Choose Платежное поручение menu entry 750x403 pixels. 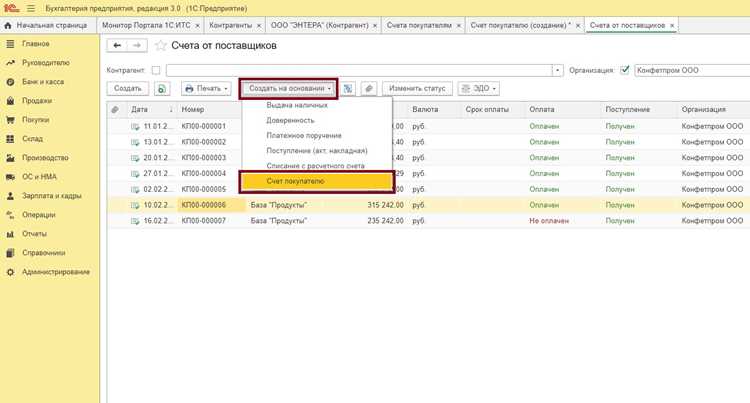pyautogui.click(x=304, y=136)
